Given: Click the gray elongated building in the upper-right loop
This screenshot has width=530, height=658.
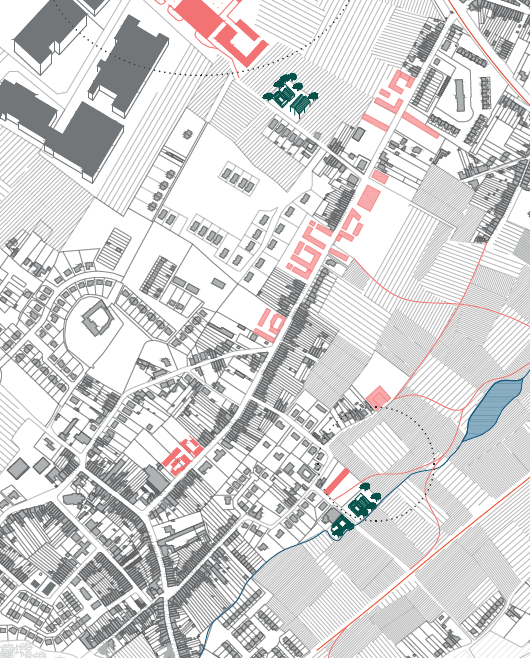Looking at the screenshot, I should point(462,95).
